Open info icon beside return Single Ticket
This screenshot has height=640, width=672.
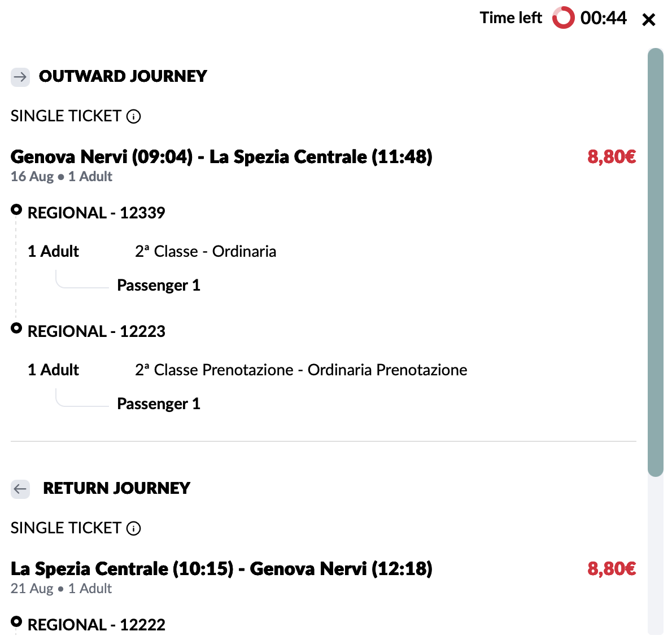click(133, 528)
